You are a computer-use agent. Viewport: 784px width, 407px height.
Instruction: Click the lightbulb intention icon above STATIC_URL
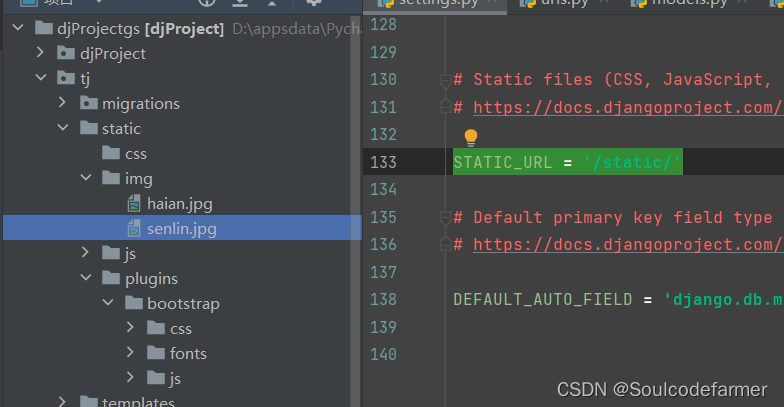(x=470, y=137)
